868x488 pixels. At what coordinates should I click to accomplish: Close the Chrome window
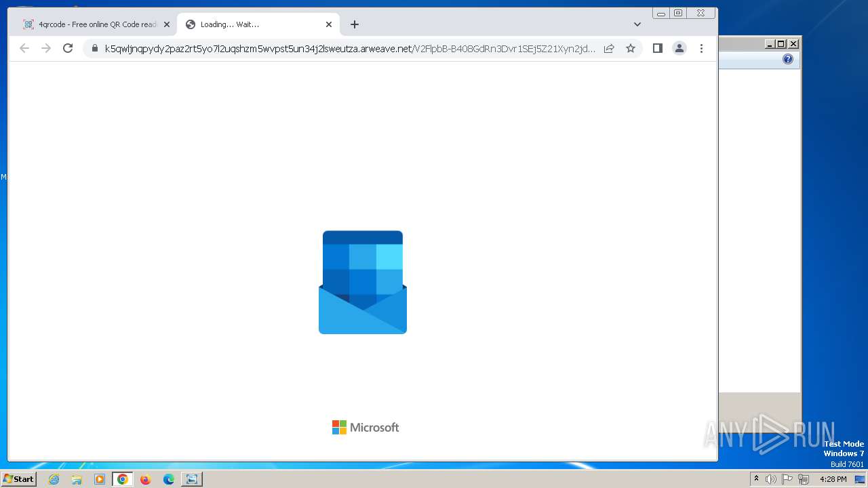701,13
